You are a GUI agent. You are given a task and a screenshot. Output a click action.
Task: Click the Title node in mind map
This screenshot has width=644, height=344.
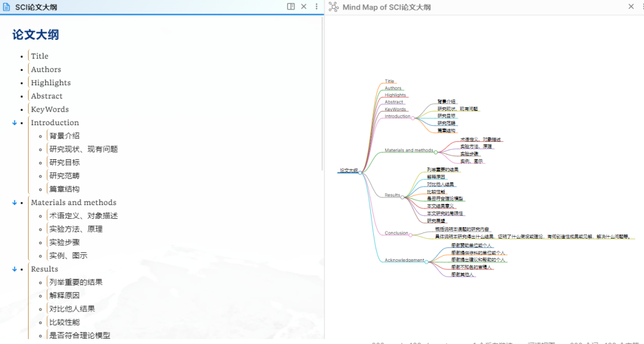(x=389, y=81)
